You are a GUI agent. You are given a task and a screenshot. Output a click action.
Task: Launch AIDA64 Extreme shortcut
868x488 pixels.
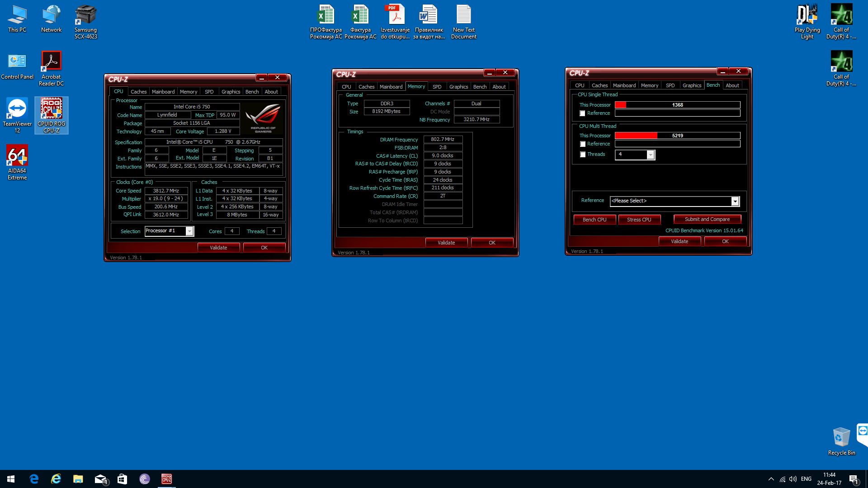point(17,163)
